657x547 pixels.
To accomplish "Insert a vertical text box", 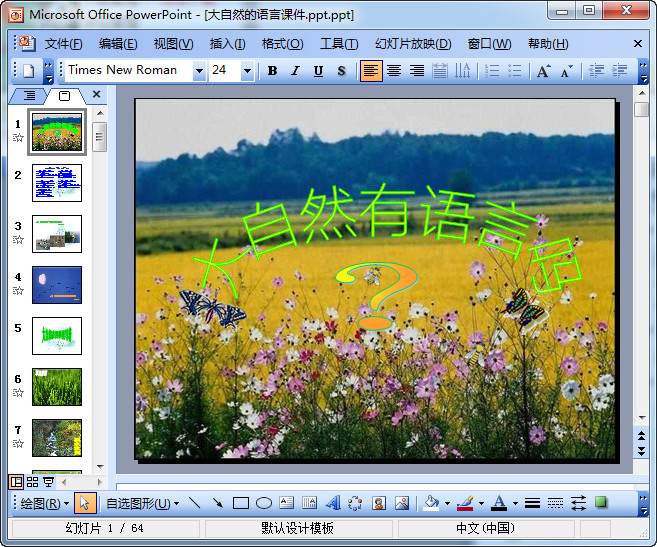I will (x=310, y=503).
